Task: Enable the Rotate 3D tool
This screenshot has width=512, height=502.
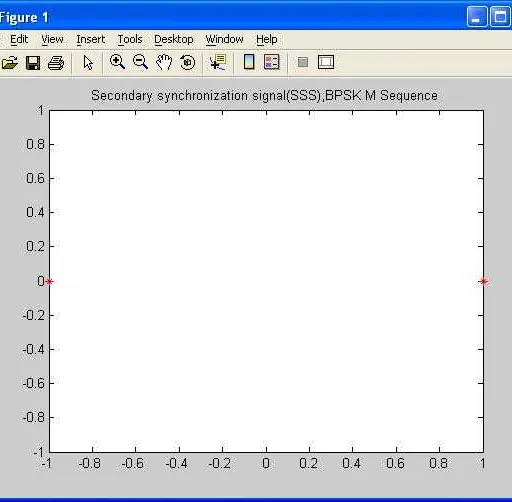Action: (x=187, y=62)
